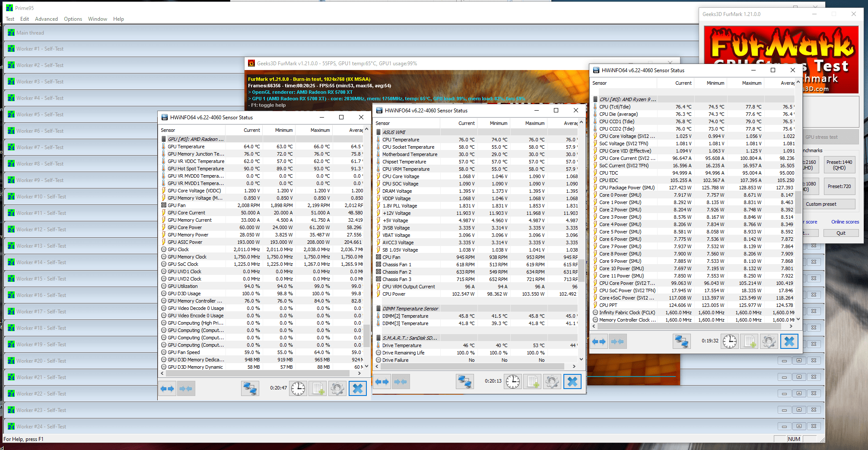Click shrink-layout arrows in Ryzen CPU window
This screenshot has width=868, height=450.
pos(617,341)
